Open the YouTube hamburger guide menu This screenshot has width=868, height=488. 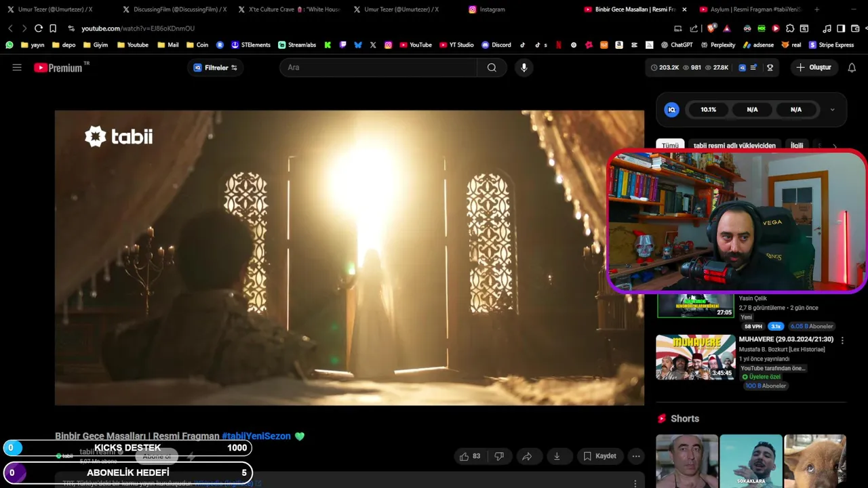pyautogui.click(x=17, y=68)
